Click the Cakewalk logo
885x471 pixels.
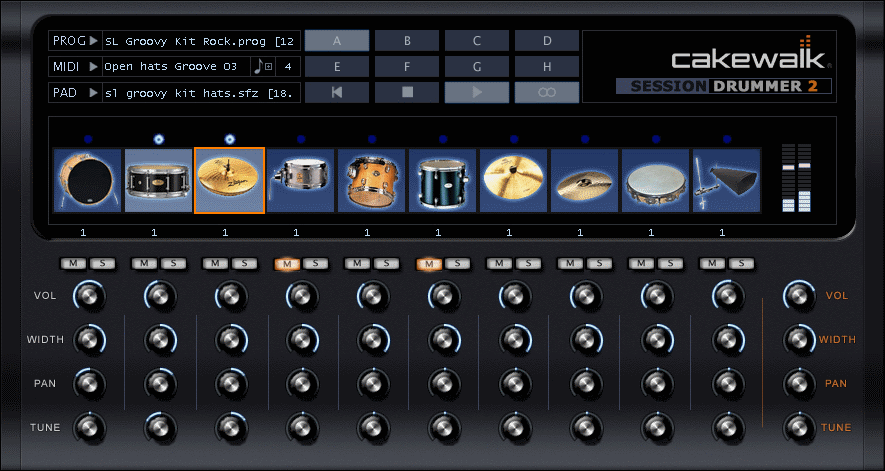coord(750,54)
